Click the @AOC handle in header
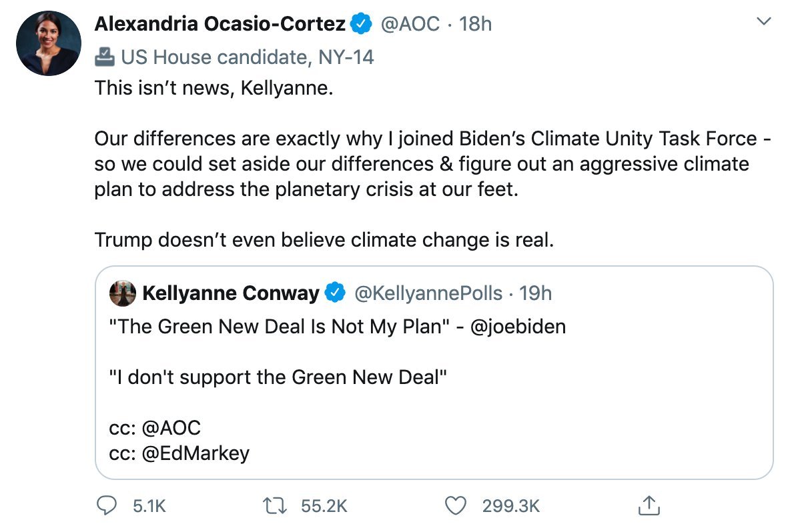790x532 pixels. coord(410,25)
